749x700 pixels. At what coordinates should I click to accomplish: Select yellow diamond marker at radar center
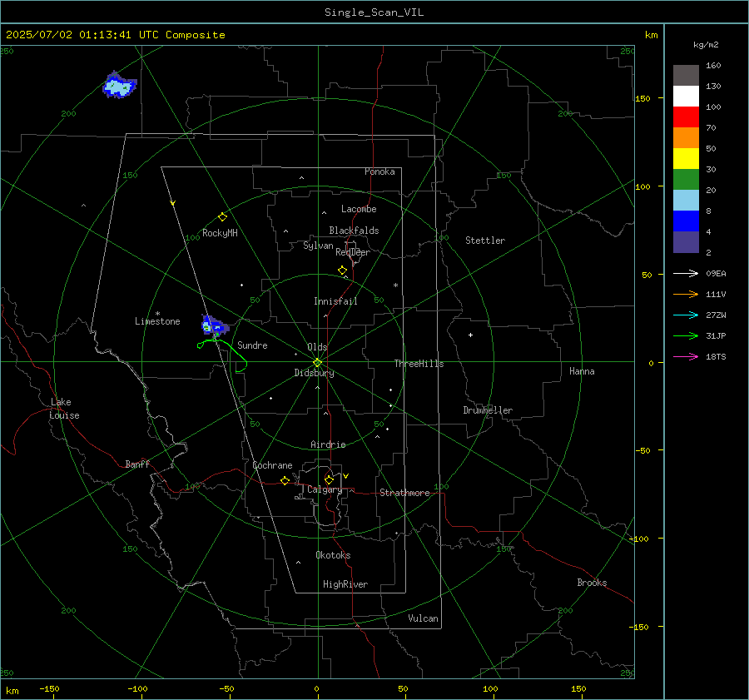click(x=317, y=362)
